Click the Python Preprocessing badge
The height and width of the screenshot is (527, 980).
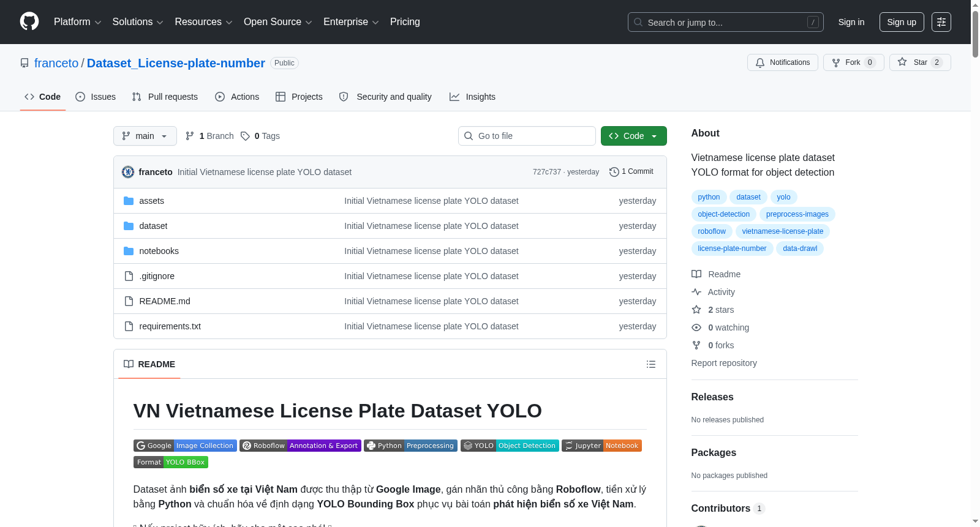(x=410, y=446)
